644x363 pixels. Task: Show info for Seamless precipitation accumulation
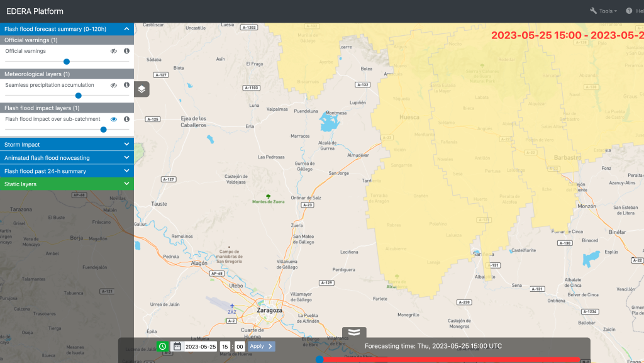pos(126,85)
